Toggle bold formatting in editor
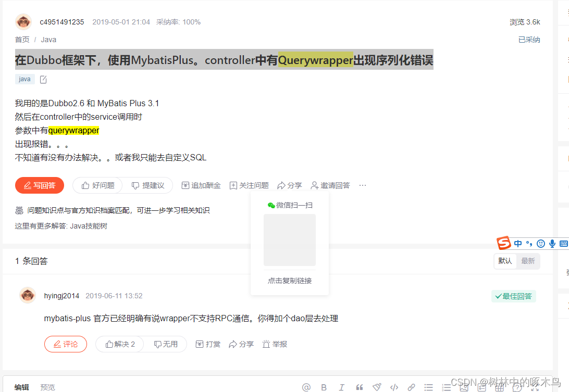Viewport: 569px width, 392px height. coord(324,387)
